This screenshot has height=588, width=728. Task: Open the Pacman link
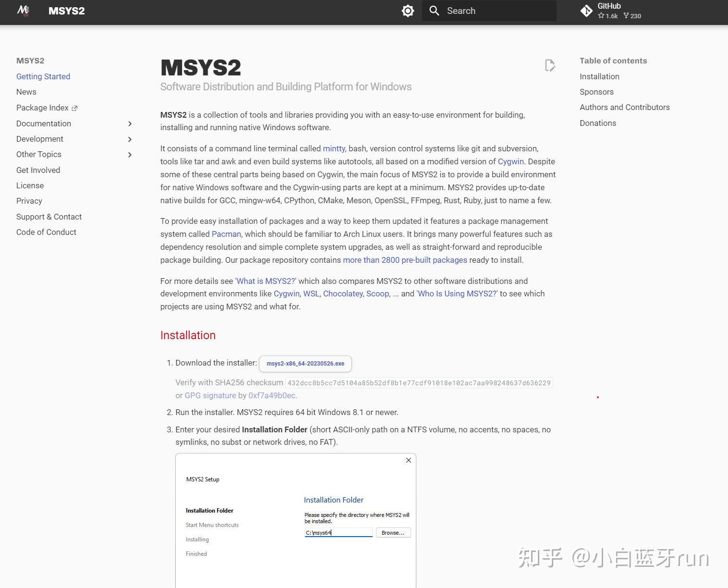click(226, 234)
